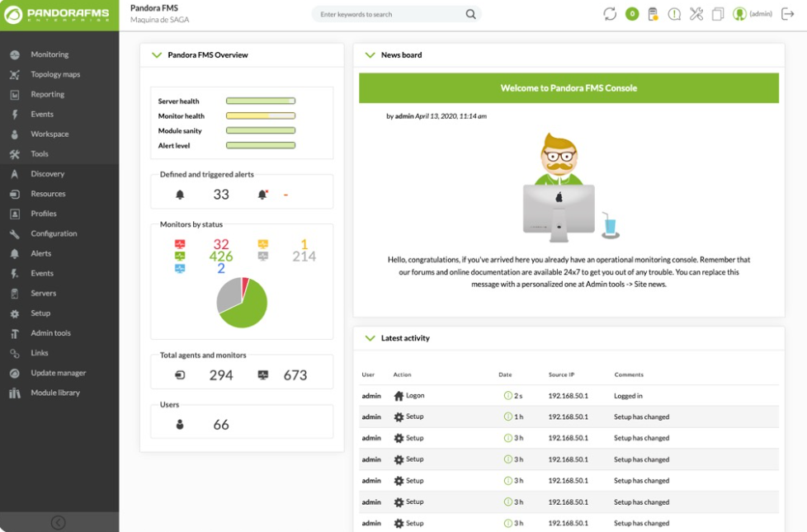The image size is (807, 532).
Task: Click the 426 normal monitors count
Action: click(221, 257)
